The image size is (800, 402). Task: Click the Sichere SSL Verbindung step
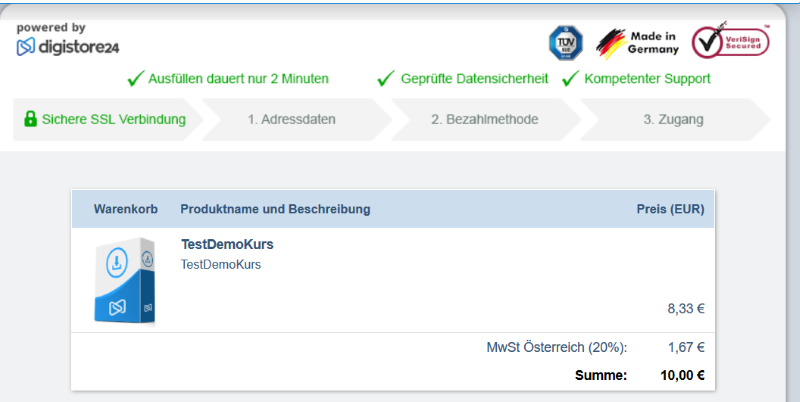(x=113, y=120)
